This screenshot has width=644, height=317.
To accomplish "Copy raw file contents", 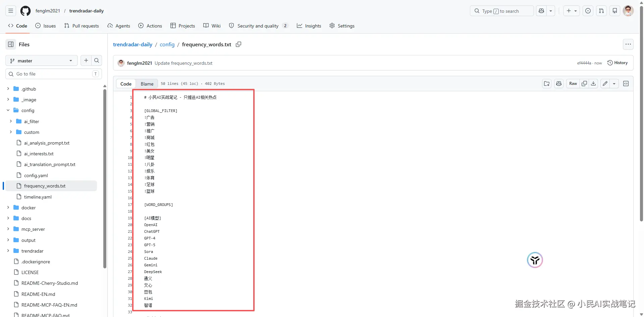I will (584, 84).
